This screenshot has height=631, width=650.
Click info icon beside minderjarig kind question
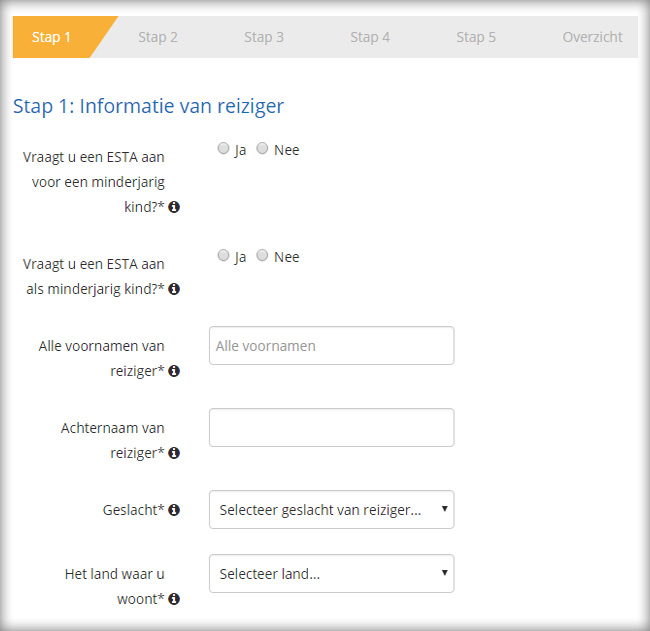point(174,207)
